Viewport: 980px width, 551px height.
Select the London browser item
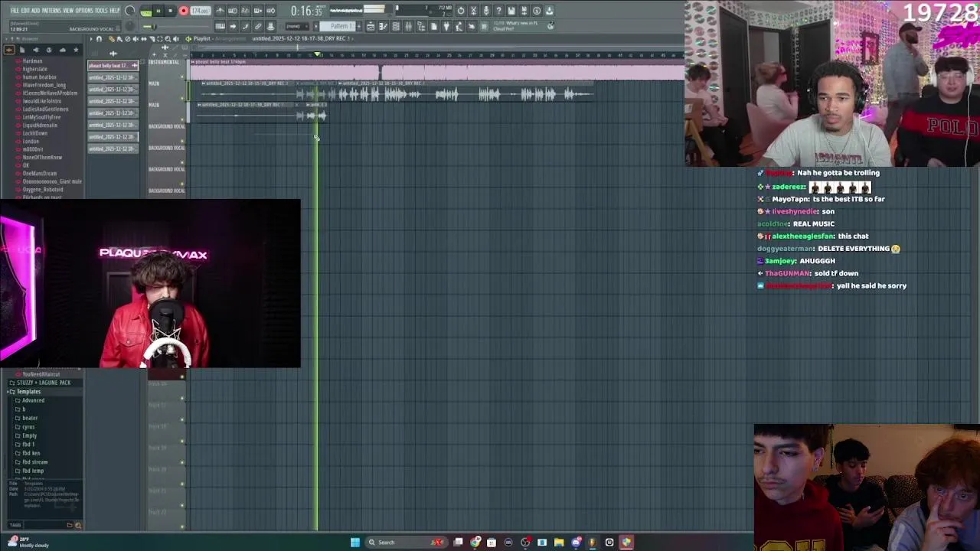coord(31,142)
